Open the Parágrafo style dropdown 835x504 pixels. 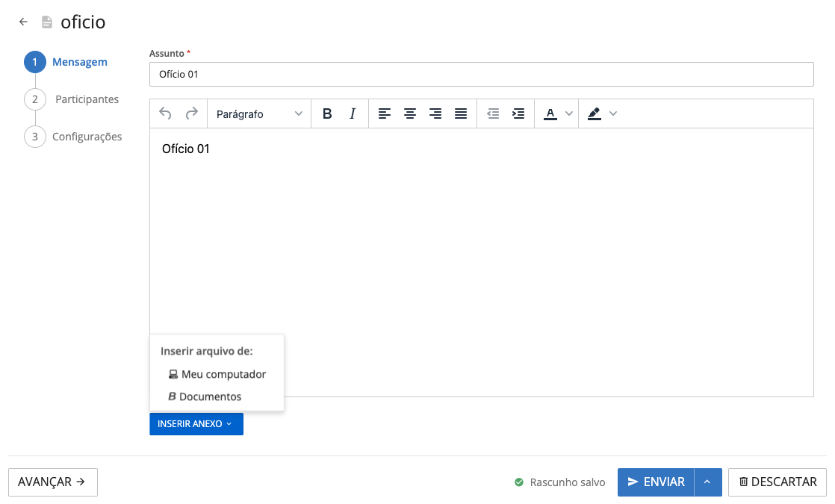(x=258, y=113)
